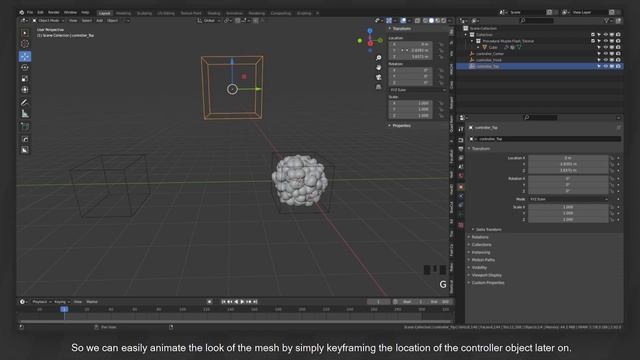Open the Render properties tab icon
Image resolution: width=640 pixels, height=360 pixels.
(x=461, y=140)
